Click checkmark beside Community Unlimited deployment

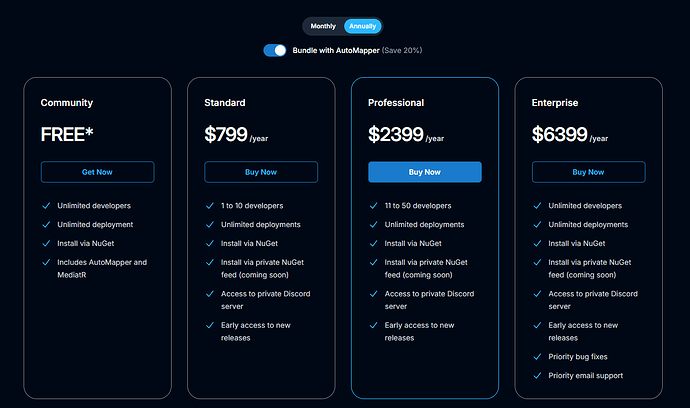tap(46, 224)
